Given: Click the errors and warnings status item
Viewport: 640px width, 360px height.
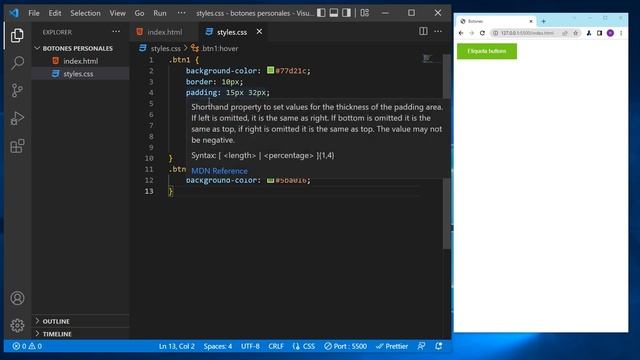Looking at the screenshot, I should click(x=27, y=346).
